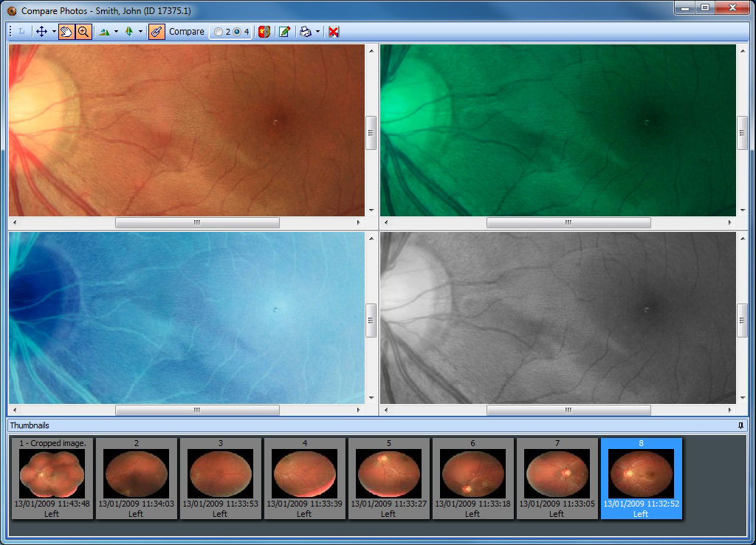Image resolution: width=756 pixels, height=545 pixels.
Task: Activate the zoom magnifier tool
Action: pos(83,32)
